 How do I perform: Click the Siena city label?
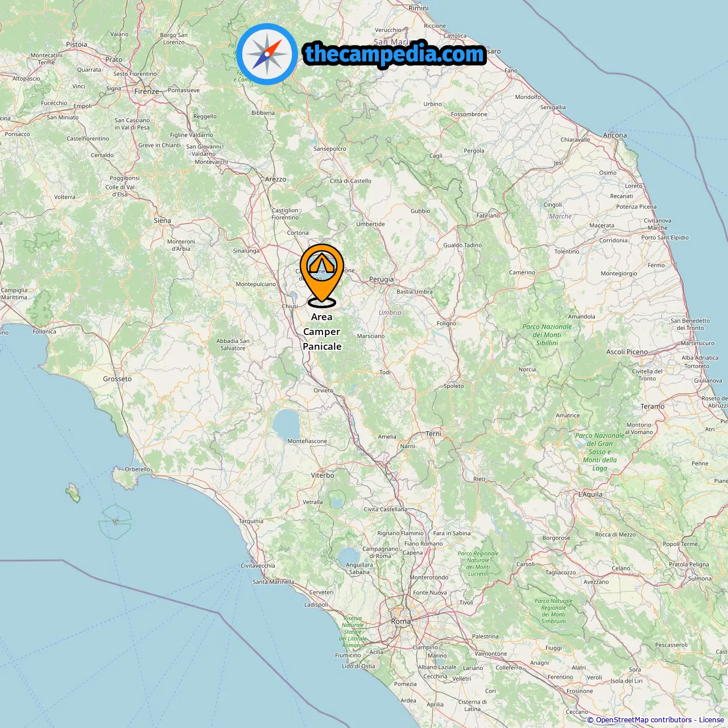click(162, 221)
